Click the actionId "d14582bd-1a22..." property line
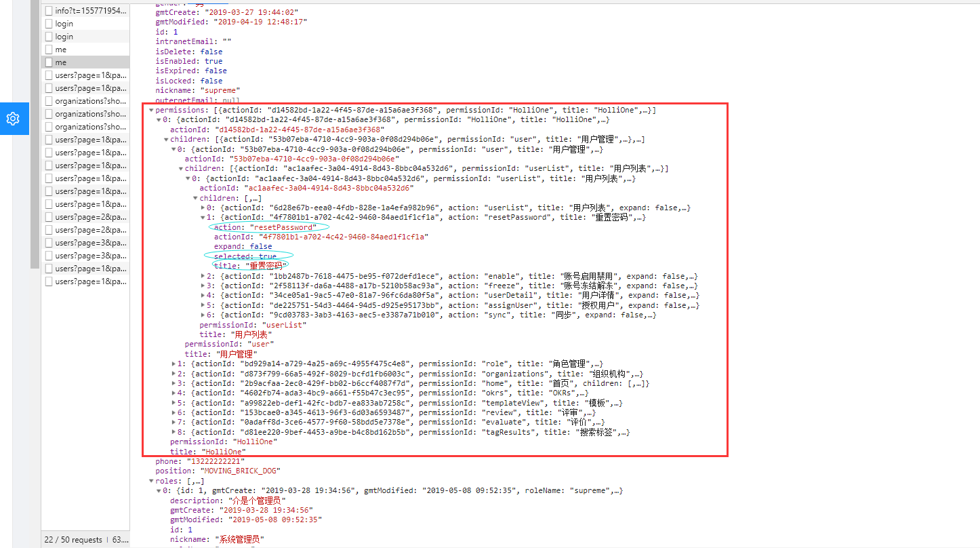 (x=277, y=130)
